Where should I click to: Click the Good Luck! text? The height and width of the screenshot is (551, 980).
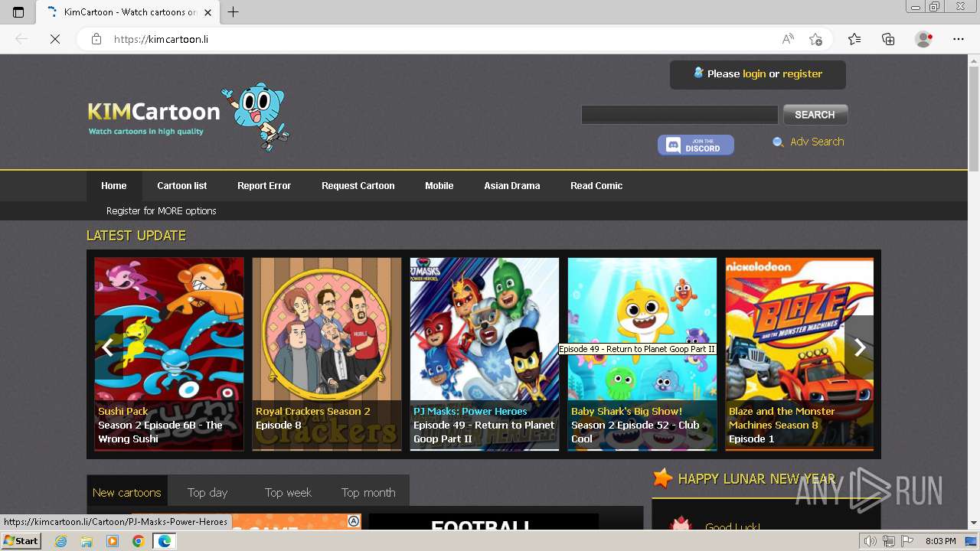[733, 527]
